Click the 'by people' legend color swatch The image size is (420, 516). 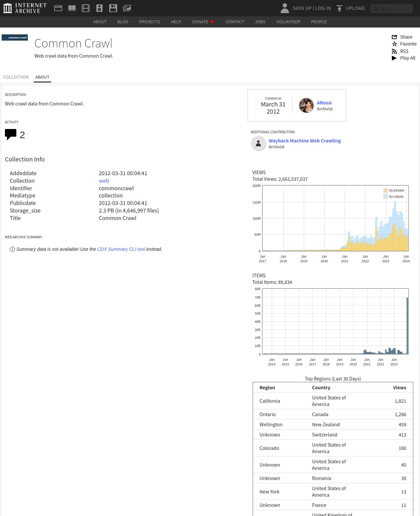[386, 191]
